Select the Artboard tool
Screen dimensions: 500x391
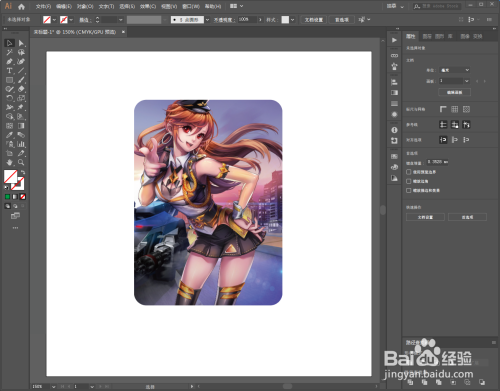9,153
